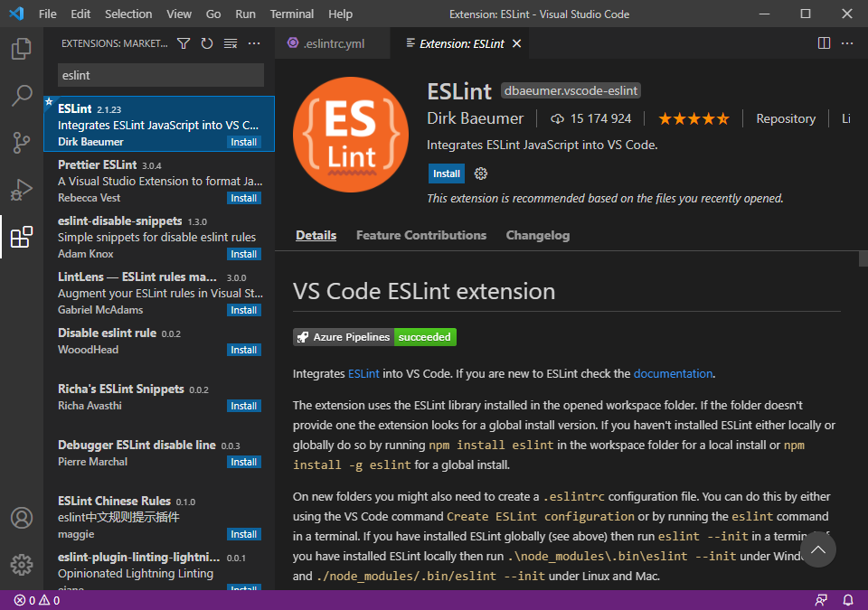Open the ESLint link in description

click(363, 373)
